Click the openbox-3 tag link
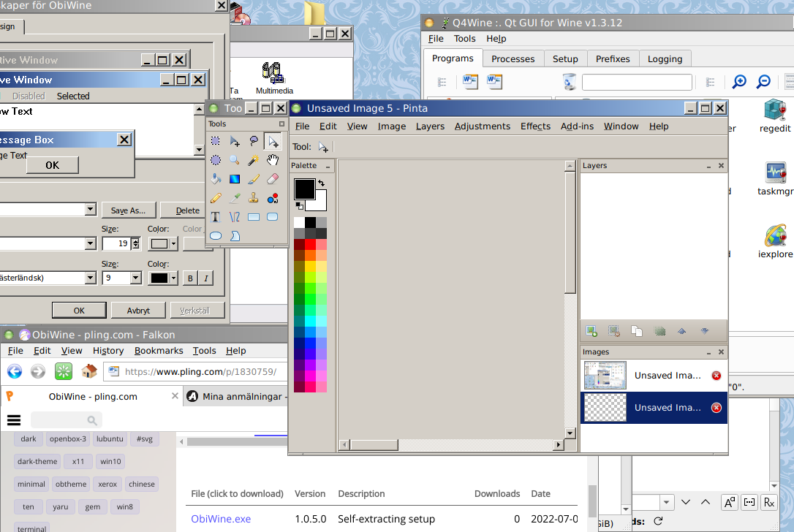The image size is (794, 532). (x=68, y=439)
